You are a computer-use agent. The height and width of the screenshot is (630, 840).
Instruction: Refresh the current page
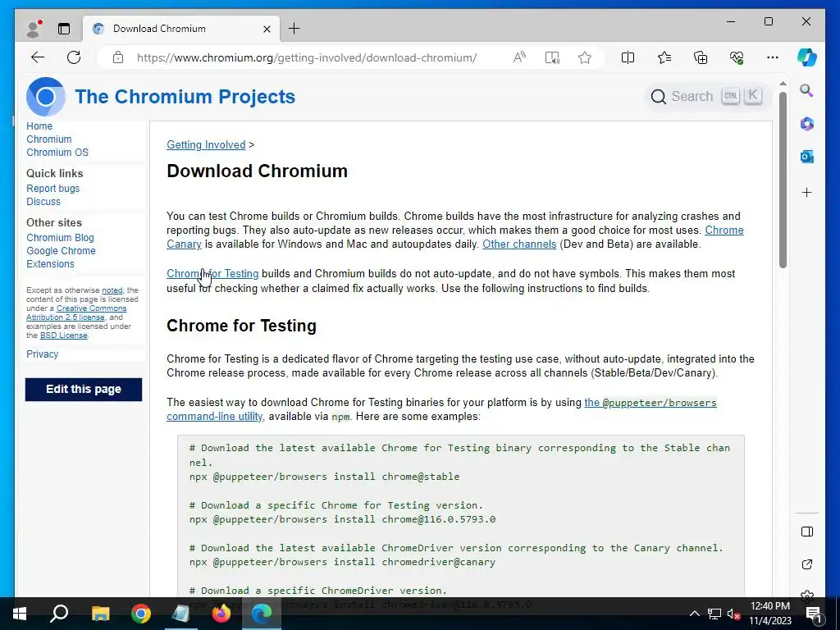(x=74, y=57)
